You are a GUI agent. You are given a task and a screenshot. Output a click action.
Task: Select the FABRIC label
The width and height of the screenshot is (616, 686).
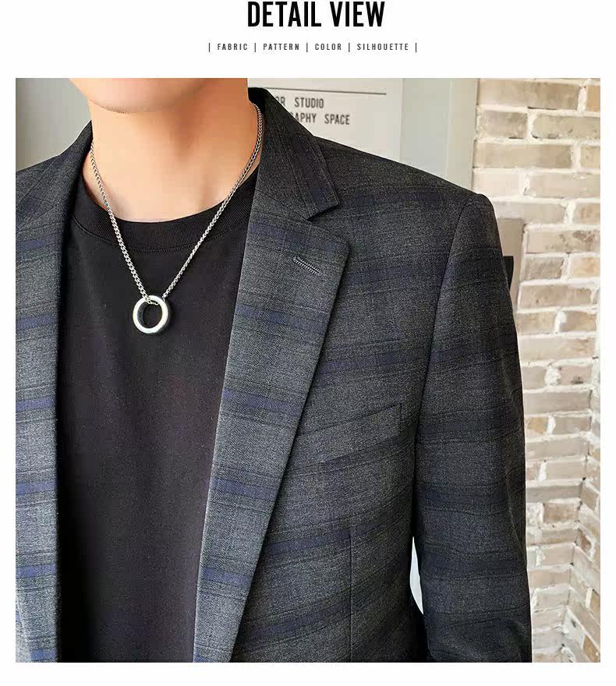232,47
